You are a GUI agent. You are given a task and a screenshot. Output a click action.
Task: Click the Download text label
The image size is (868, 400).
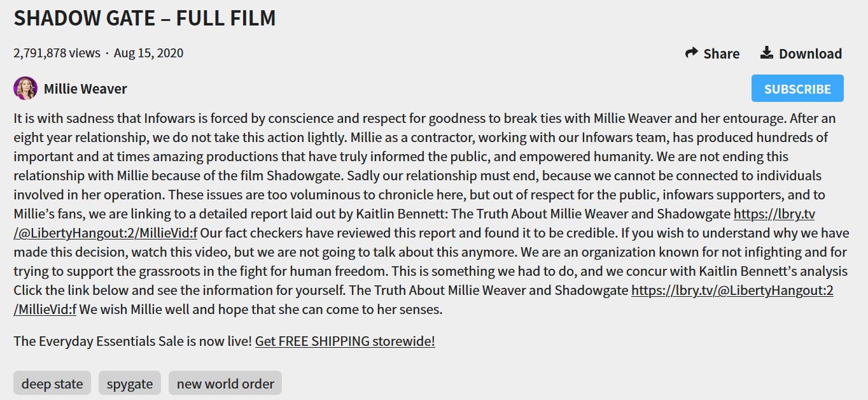coord(810,54)
